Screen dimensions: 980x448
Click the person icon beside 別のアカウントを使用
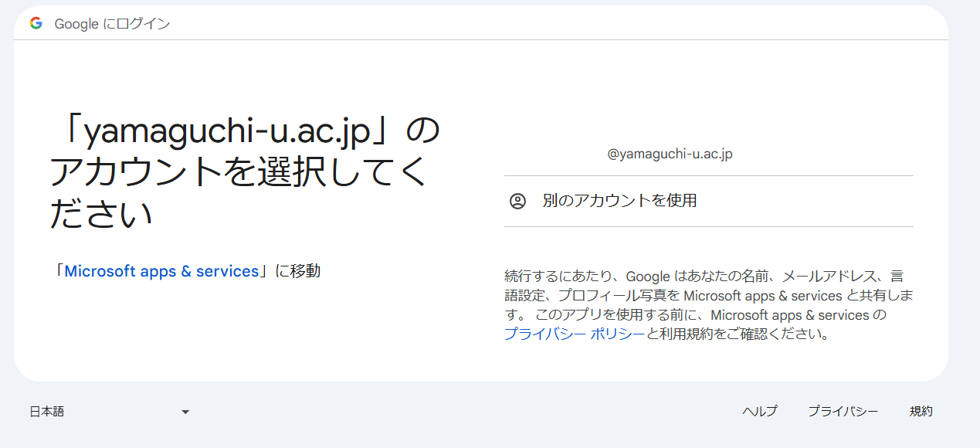pos(517,202)
